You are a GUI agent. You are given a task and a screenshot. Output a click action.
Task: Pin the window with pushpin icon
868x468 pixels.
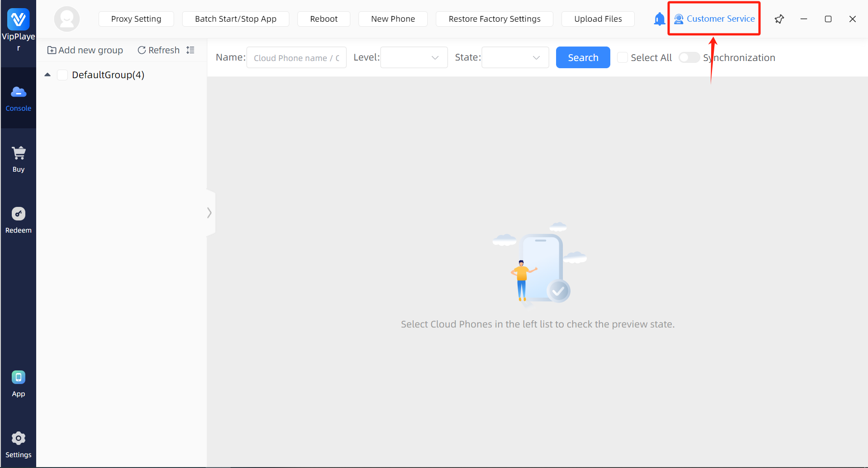point(779,19)
